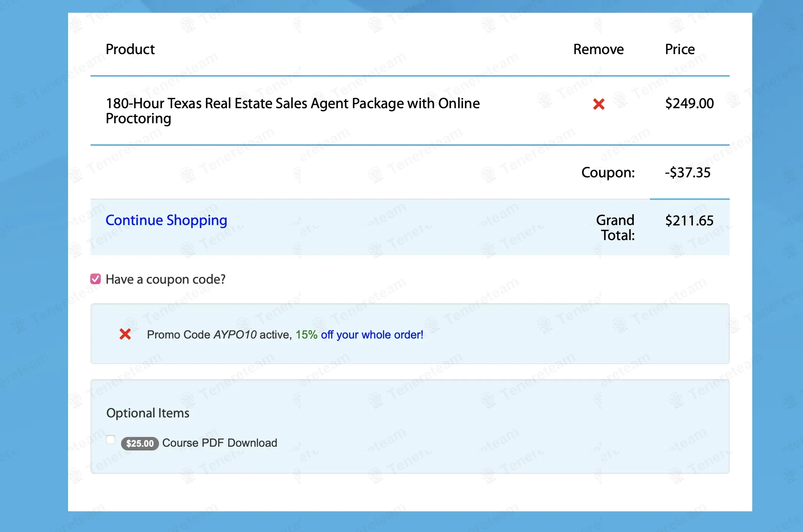Click the Grand Total label
Screen dimensions: 803x532
coord(615,227)
